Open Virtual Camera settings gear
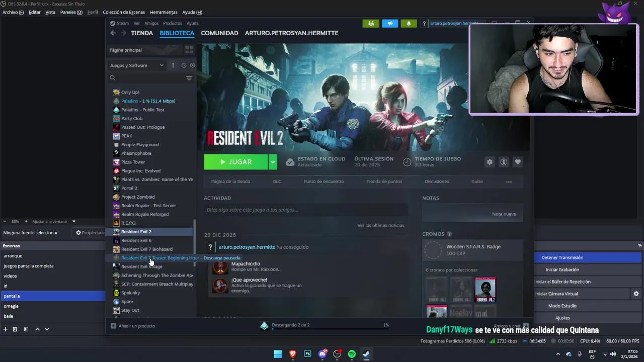The image size is (644, 362). coord(636,294)
